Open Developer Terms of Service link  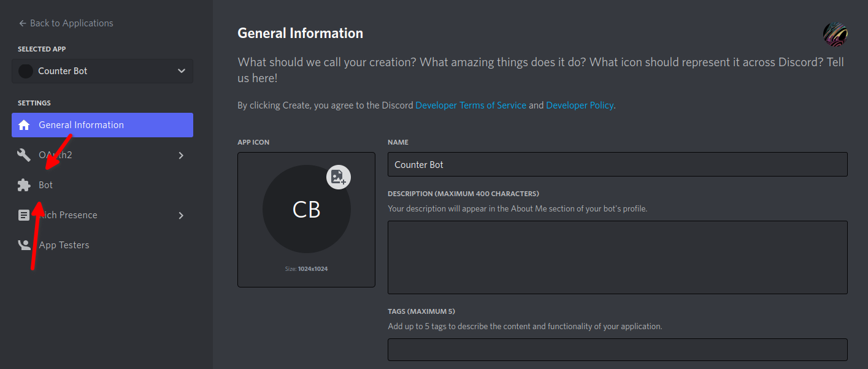(x=470, y=105)
